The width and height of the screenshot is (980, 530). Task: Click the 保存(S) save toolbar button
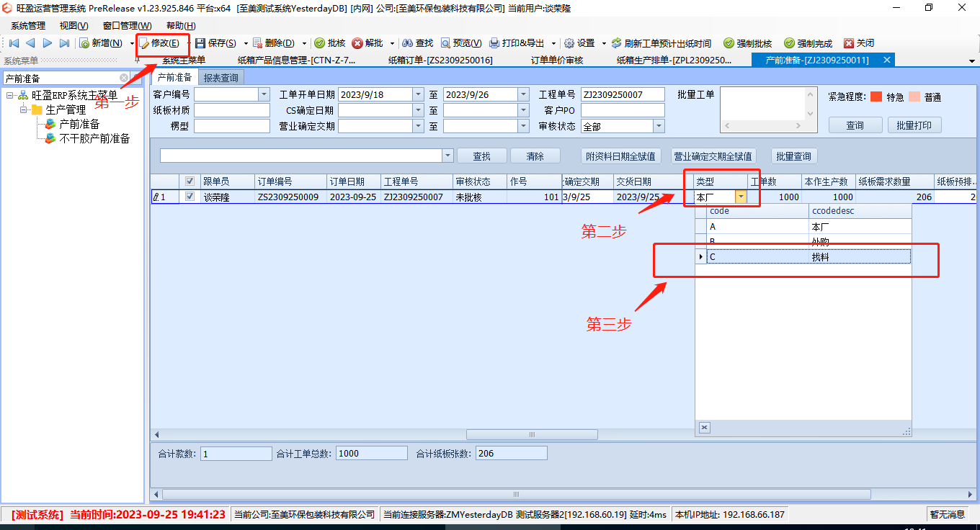[x=215, y=43]
